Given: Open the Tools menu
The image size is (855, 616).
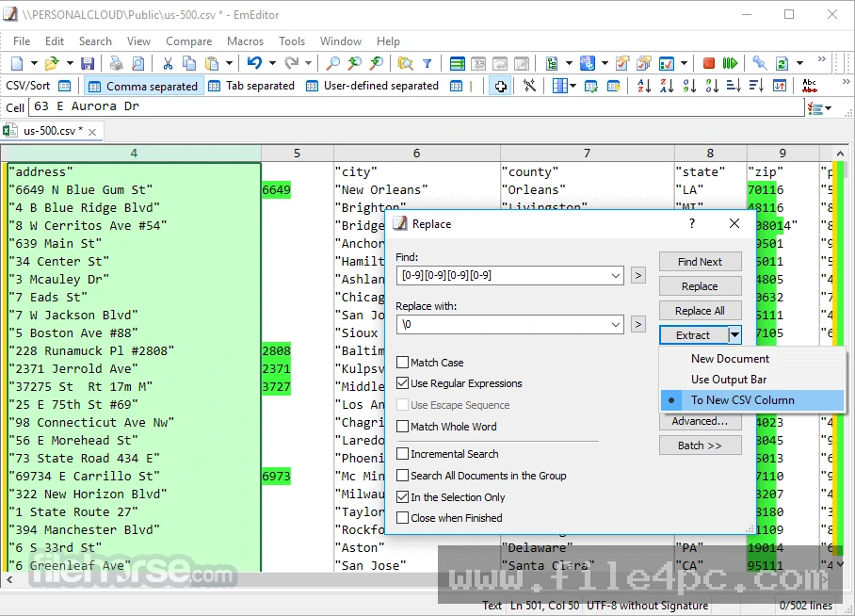Looking at the screenshot, I should pos(292,41).
